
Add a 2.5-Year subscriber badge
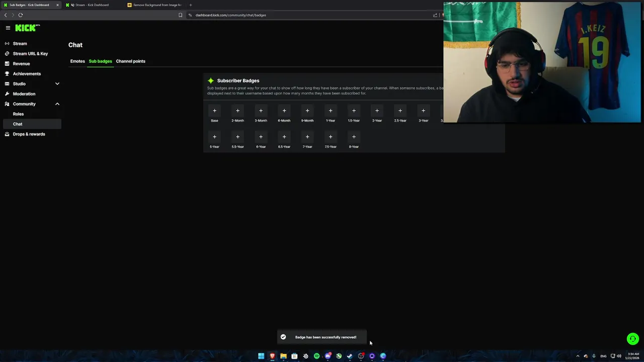pyautogui.click(x=400, y=111)
